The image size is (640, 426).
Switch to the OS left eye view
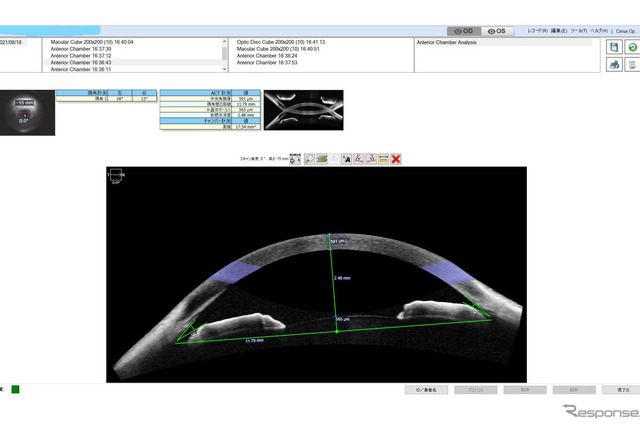point(497,31)
